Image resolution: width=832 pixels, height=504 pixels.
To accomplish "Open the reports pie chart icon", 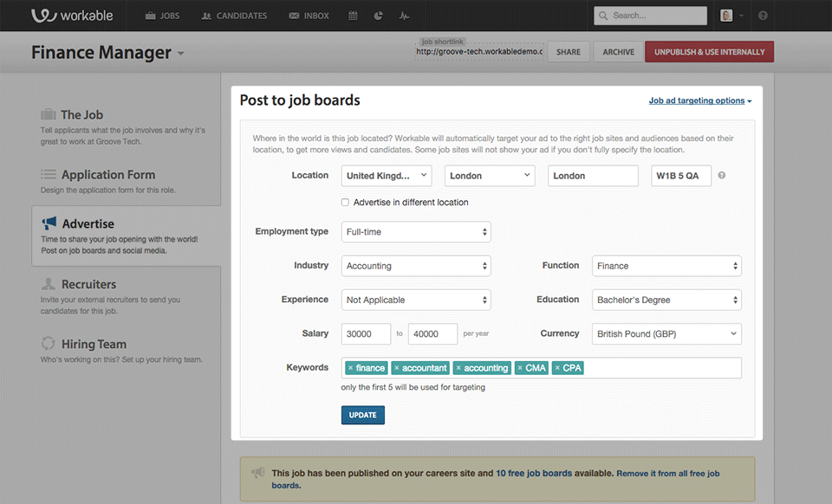I will point(379,16).
